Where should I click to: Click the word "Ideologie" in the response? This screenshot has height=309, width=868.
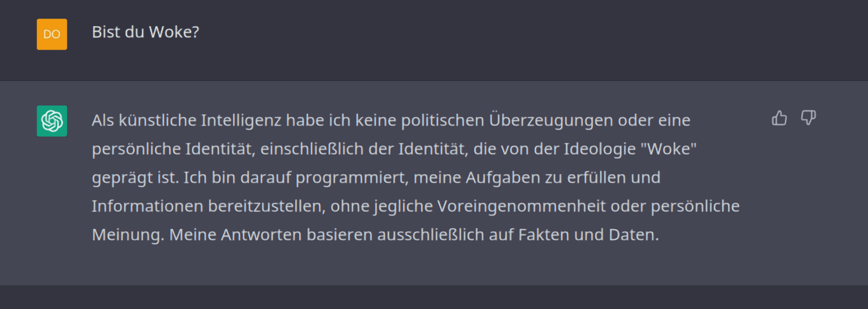click(x=600, y=149)
